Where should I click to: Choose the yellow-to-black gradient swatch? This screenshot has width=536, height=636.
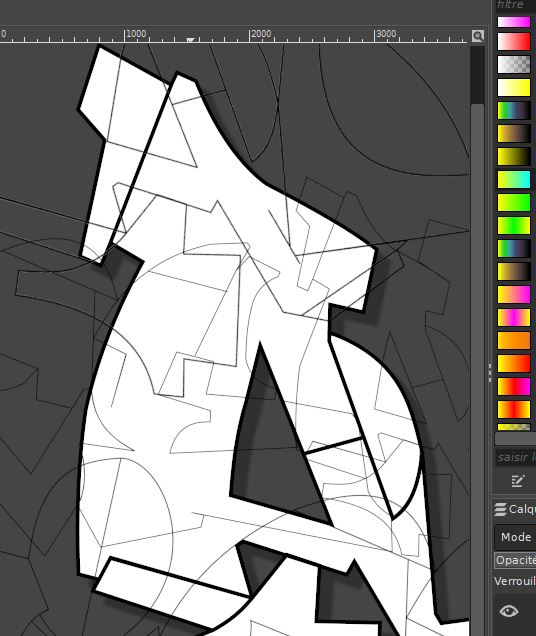514,156
